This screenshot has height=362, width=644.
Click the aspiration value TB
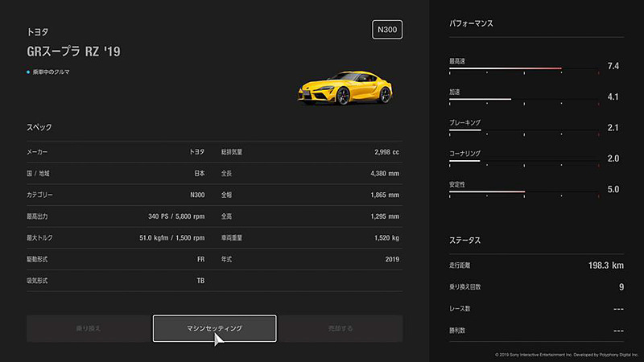200,281
